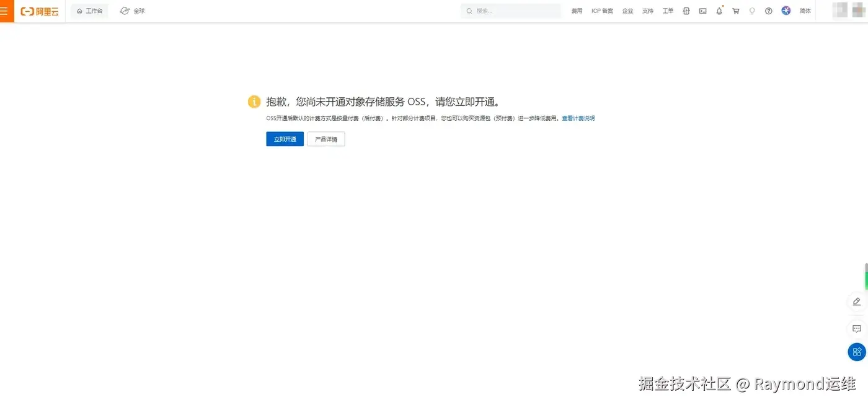This screenshot has width=868, height=405.
Task: Open the shopping cart
Action: pos(736,11)
